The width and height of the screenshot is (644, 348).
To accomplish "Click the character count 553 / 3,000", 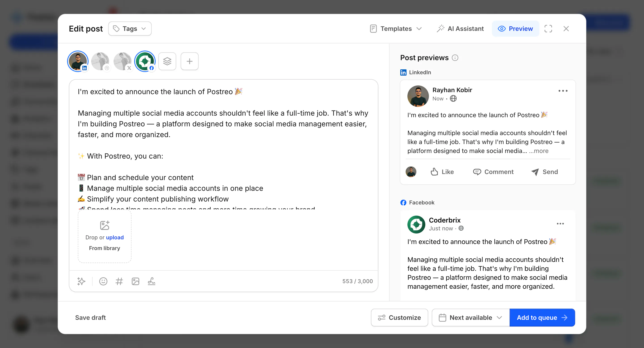I will (358, 281).
